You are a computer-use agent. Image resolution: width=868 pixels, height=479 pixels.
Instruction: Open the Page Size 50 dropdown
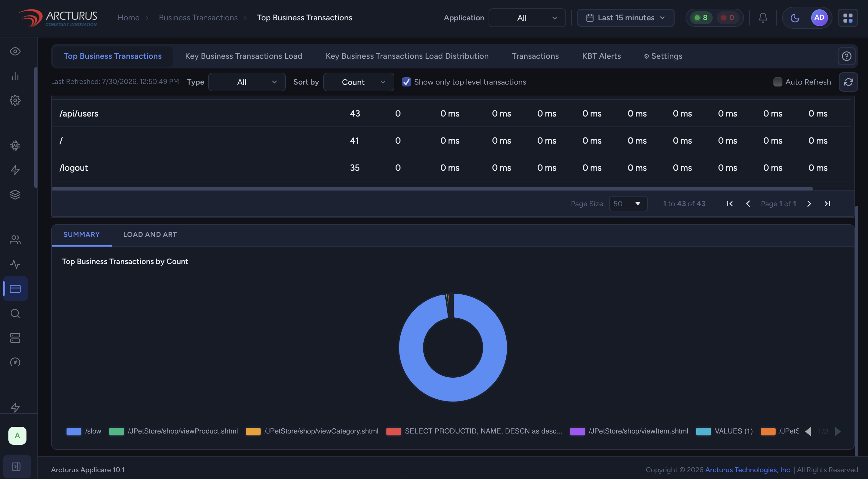pos(628,204)
